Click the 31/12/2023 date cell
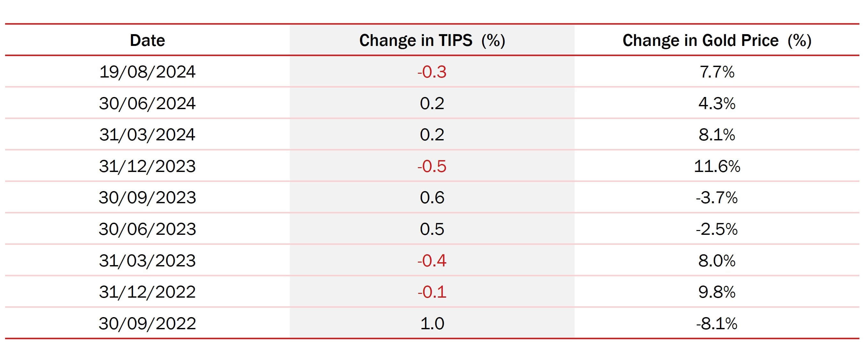Screen dimensions: 868x342 coord(147,166)
